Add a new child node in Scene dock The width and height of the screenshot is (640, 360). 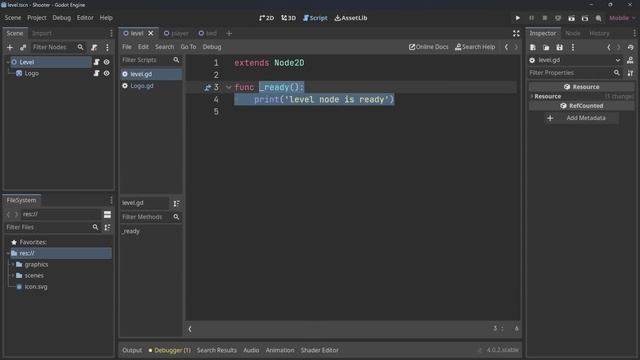pos(10,47)
